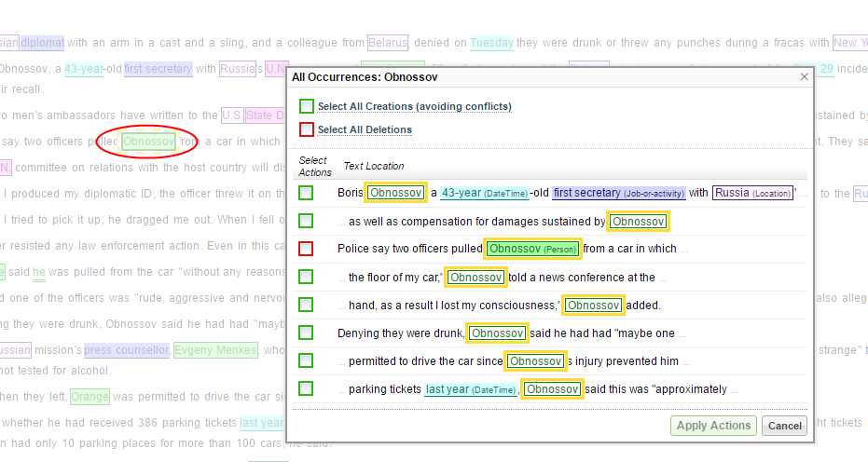Toggle checkbox for 'permitted to drive' occurrence
The image size is (868, 462).
[306, 360]
